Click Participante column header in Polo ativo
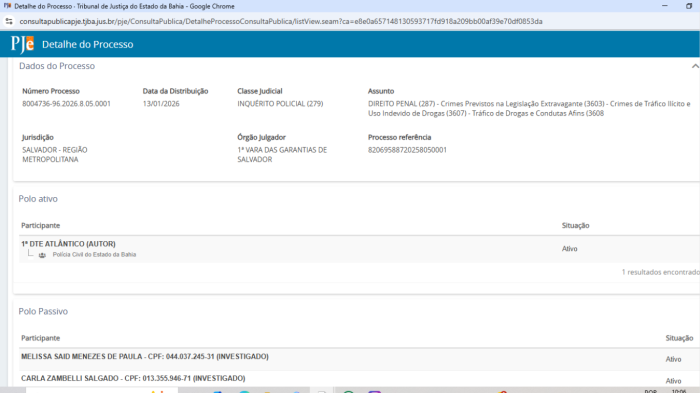 pyautogui.click(x=41, y=226)
